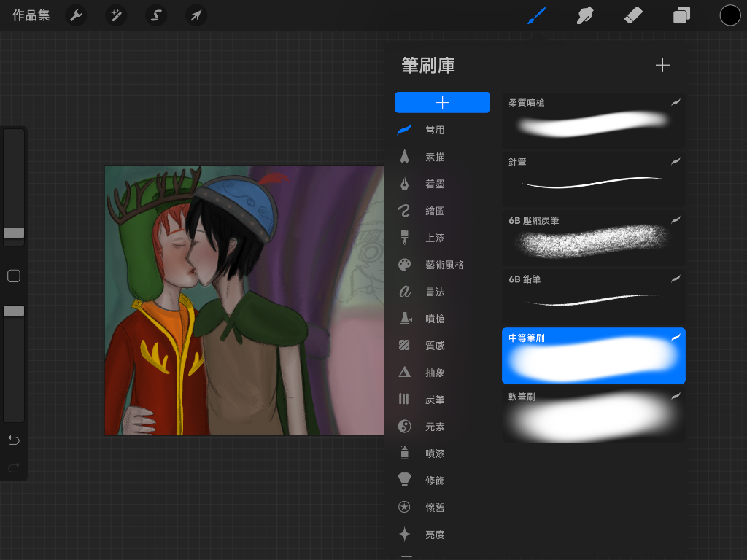
Task: Select 懷舊 star category icon
Action: click(404, 507)
